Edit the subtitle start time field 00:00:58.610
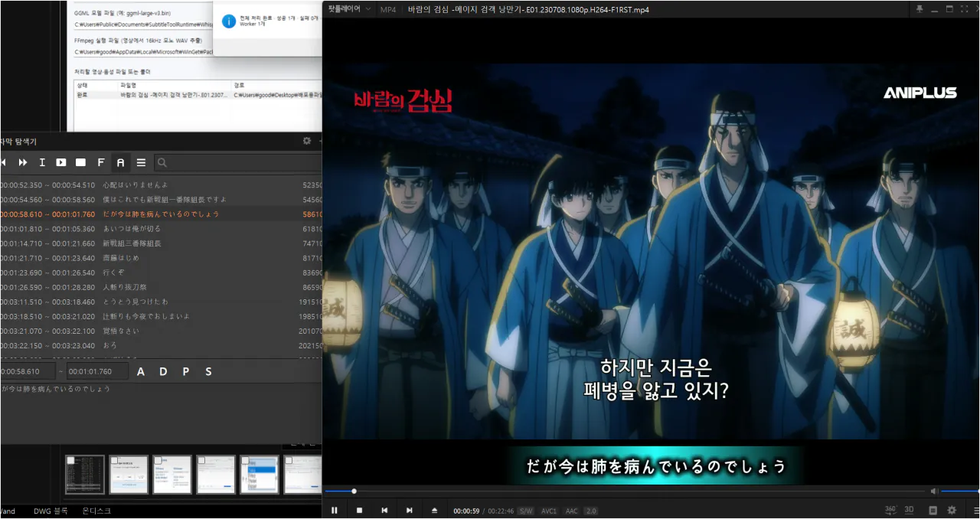980x519 pixels. (x=28, y=372)
